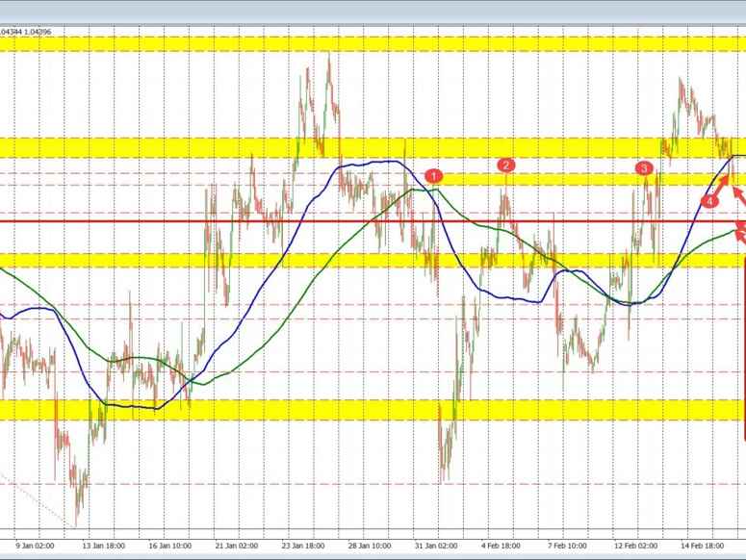Image resolution: width=746 pixels, height=560 pixels.
Task: Click the 12 Feb 02:00 time label
Action: tap(635, 546)
